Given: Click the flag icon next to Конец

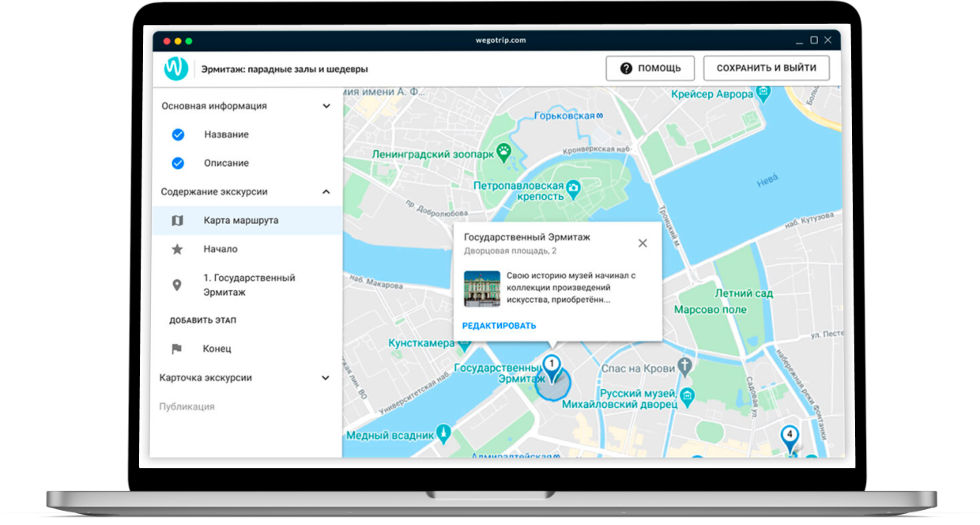Looking at the screenshot, I should (x=177, y=349).
